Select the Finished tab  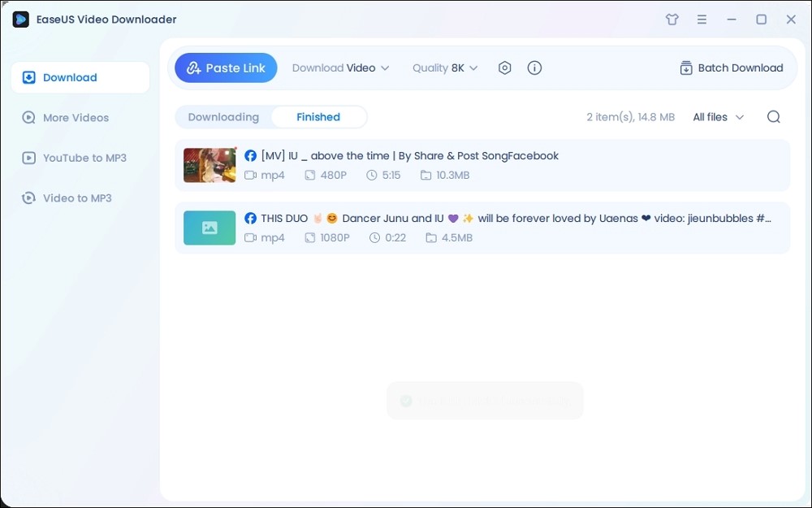318,117
